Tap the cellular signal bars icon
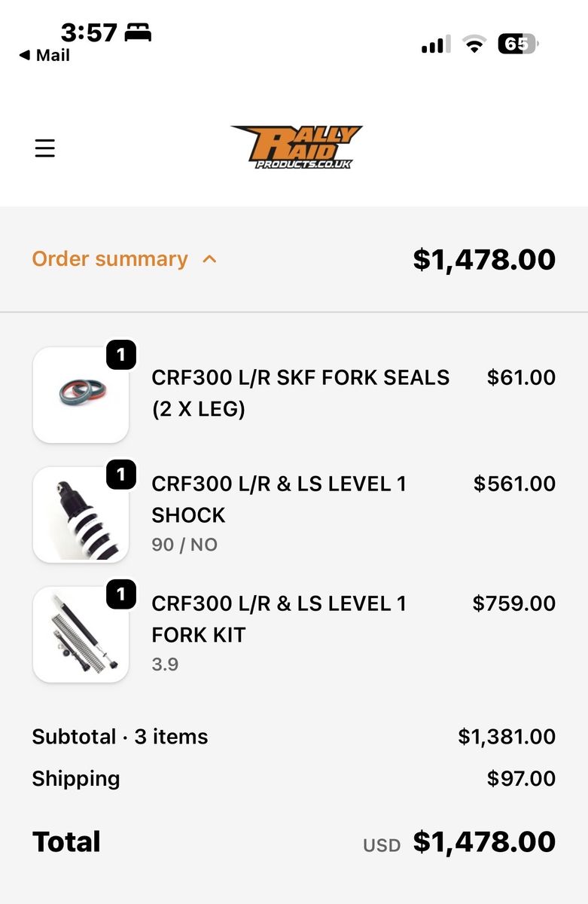The image size is (588, 904). [x=436, y=44]
